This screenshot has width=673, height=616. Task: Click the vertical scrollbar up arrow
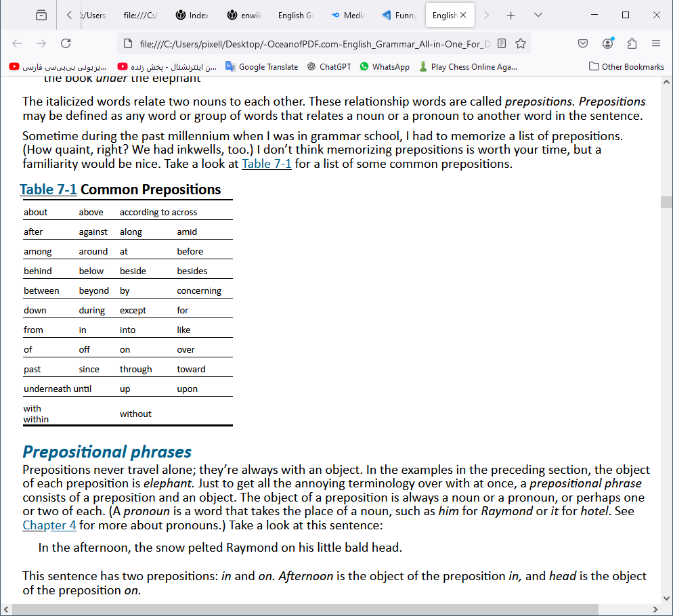(x=666, y=81)
